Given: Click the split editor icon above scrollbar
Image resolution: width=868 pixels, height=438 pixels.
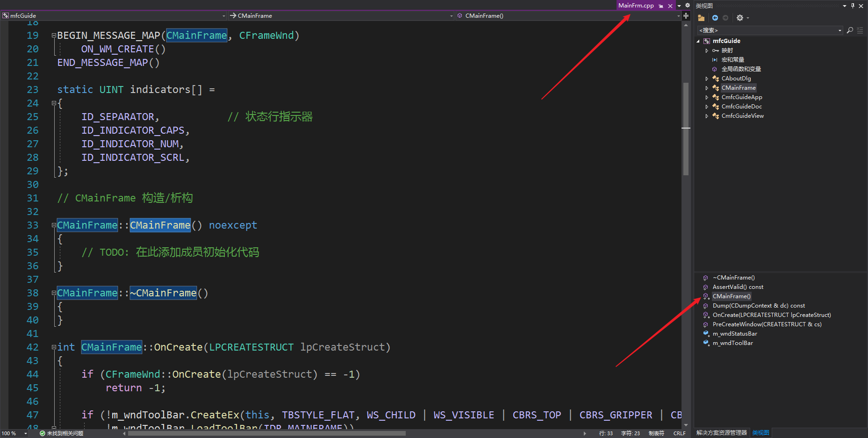Looking at the screenshot, I should (686, 16).
